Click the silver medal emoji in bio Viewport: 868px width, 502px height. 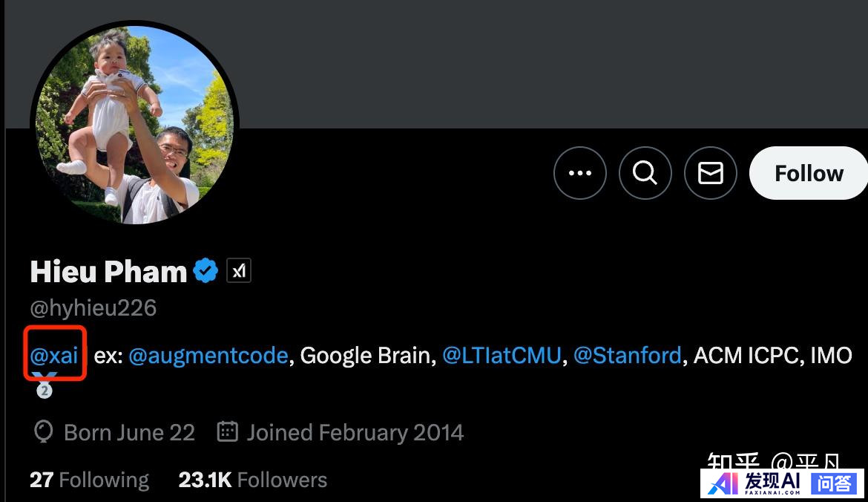point(45,385)
